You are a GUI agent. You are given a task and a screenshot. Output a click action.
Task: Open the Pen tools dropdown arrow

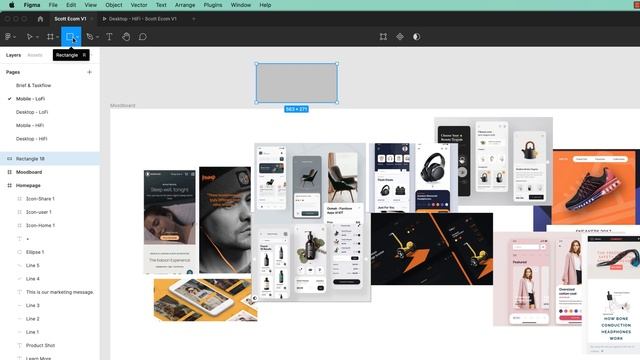click(97, 37)
